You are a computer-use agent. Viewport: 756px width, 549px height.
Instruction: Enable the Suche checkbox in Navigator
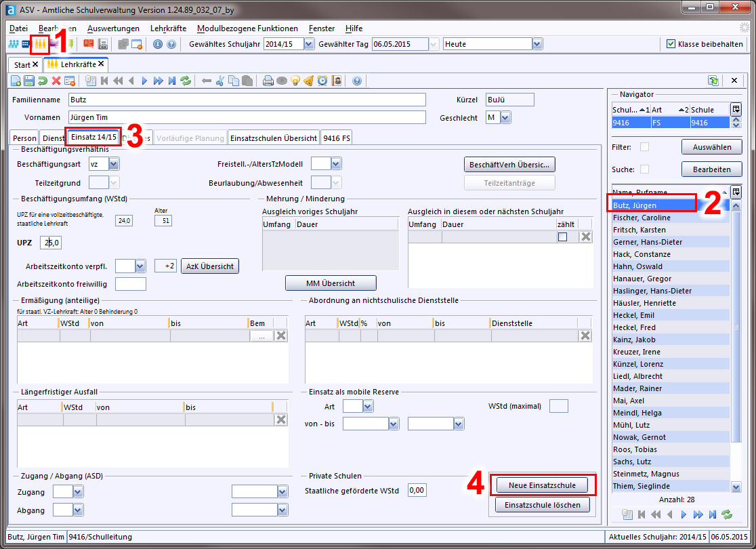[644, 169]
